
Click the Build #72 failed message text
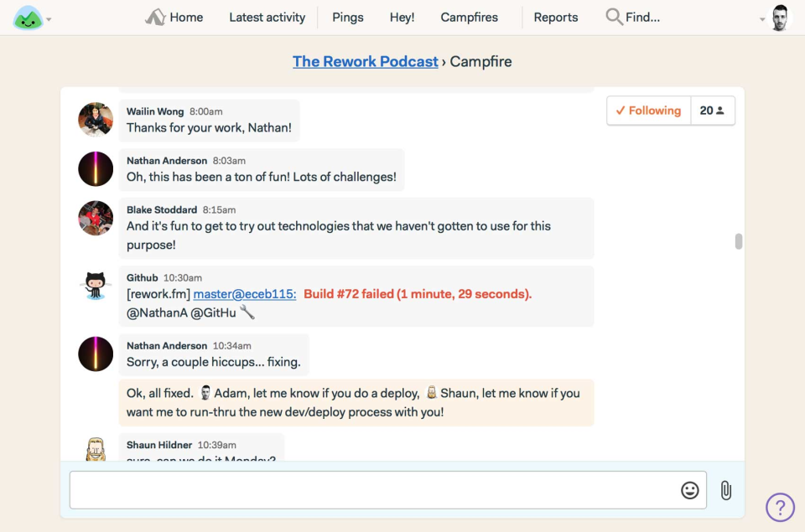418,294
